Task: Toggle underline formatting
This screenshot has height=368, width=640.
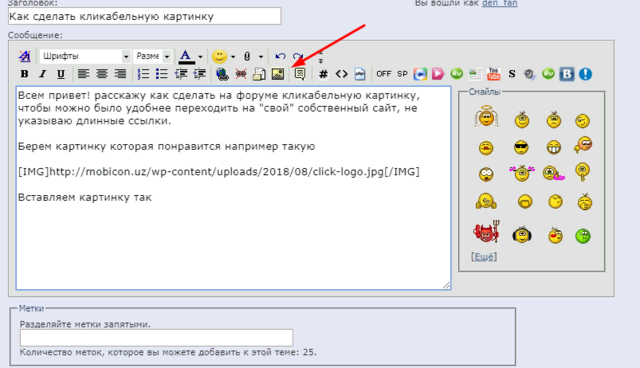Action: 61,74
